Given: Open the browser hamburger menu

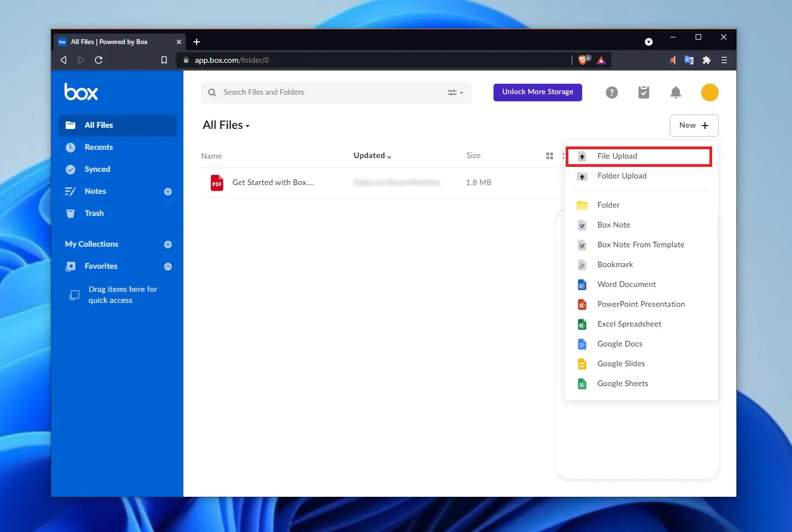Looking at the screenshot, I should coord(724,60).
